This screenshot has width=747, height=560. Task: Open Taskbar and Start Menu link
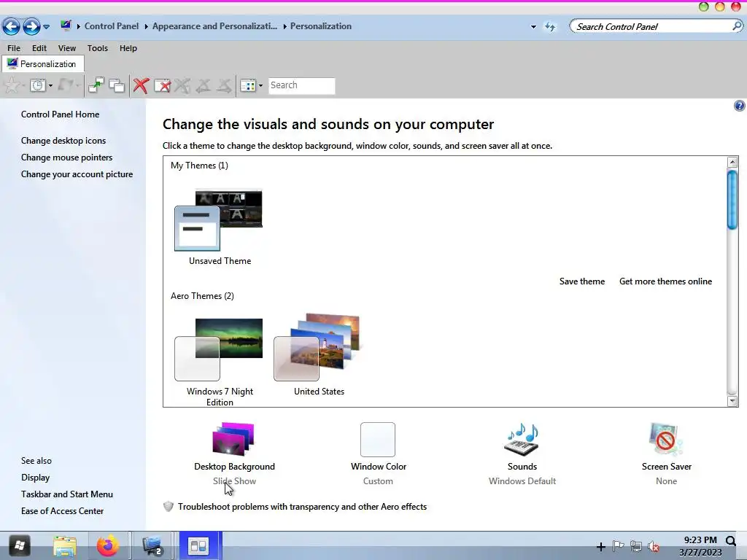tap(66, 494)
